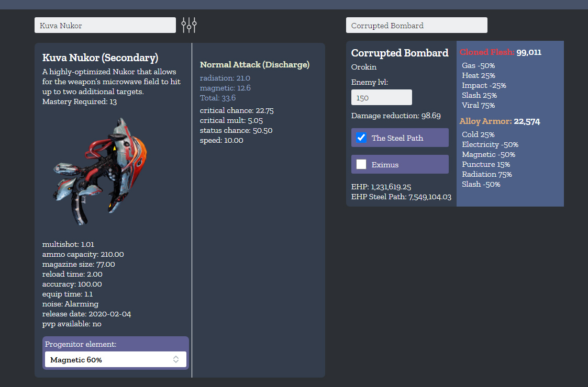Click 'status chance: 50.50' stat
This screenshot has width=588, height=387.
(x=236, y=130)
